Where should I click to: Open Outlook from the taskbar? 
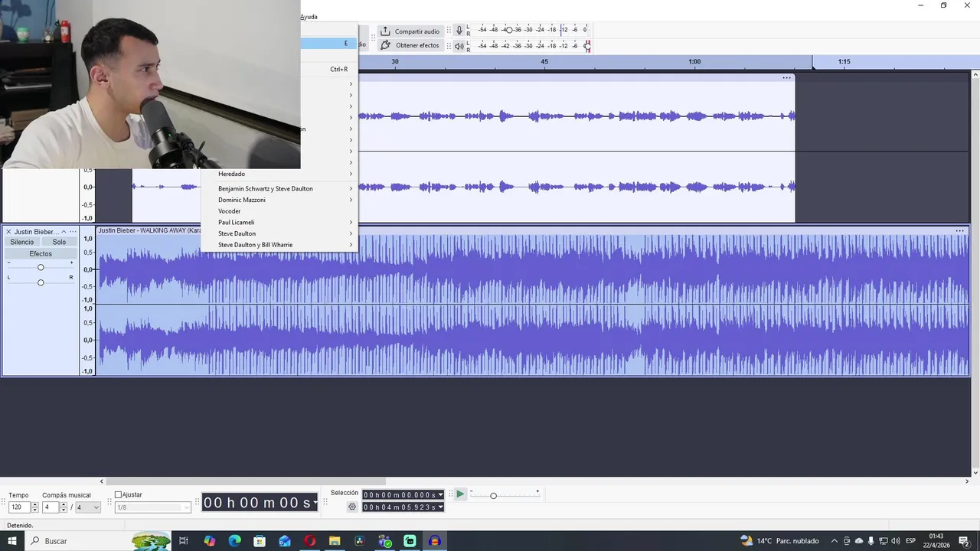click(x=285, y=541)
